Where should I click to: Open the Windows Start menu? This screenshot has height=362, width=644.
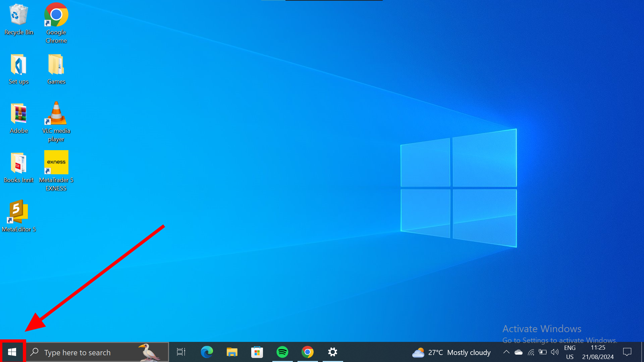(12, 352)
